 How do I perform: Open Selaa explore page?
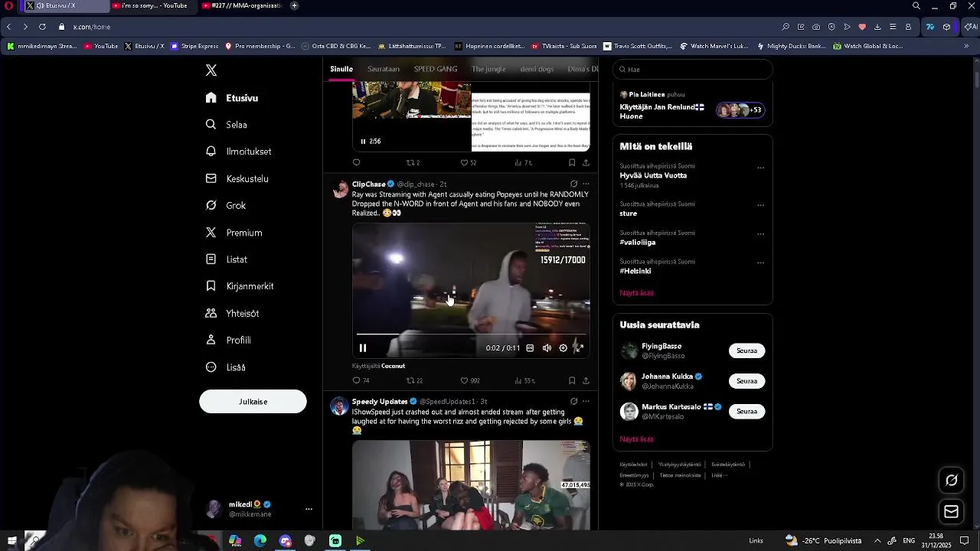[226, 125]
